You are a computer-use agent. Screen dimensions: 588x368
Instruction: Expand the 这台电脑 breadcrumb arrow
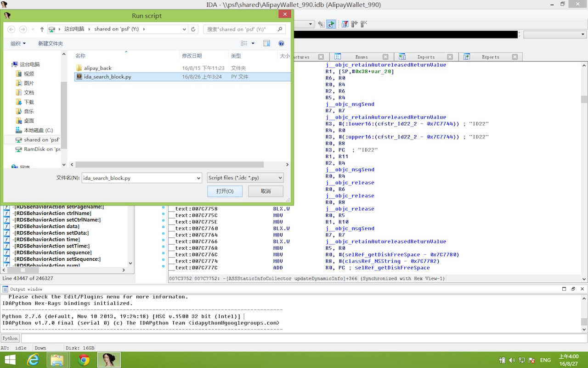tap(90, 29)
